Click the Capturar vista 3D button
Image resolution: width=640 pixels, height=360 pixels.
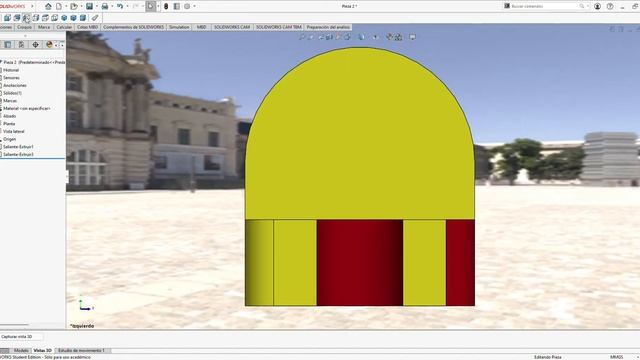pos(21,337)
